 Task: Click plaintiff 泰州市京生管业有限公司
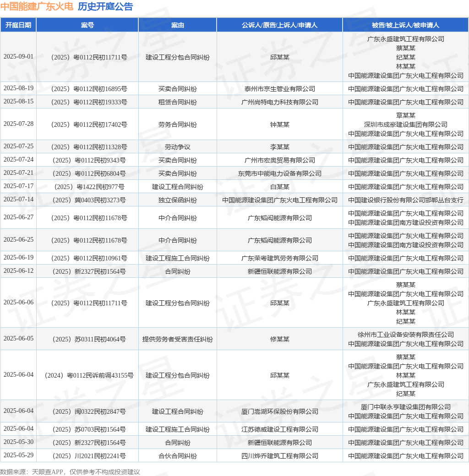[x=279, y=89]
